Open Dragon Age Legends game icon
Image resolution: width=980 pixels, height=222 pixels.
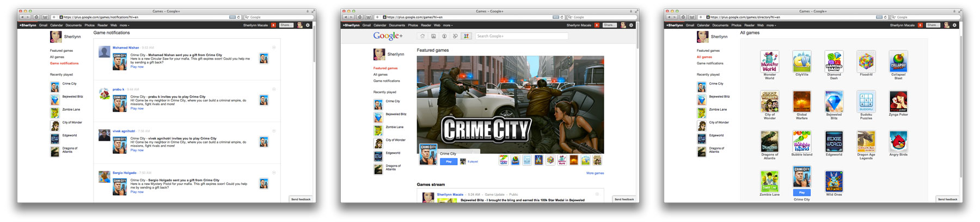pyautogui.click(x=866, y=141)
